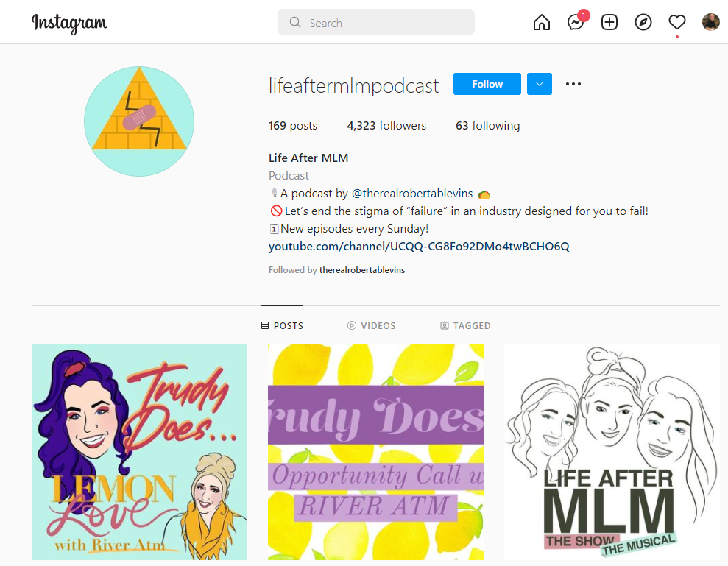
Task: Switch to the Tagged tab
Action: (465, 325)
